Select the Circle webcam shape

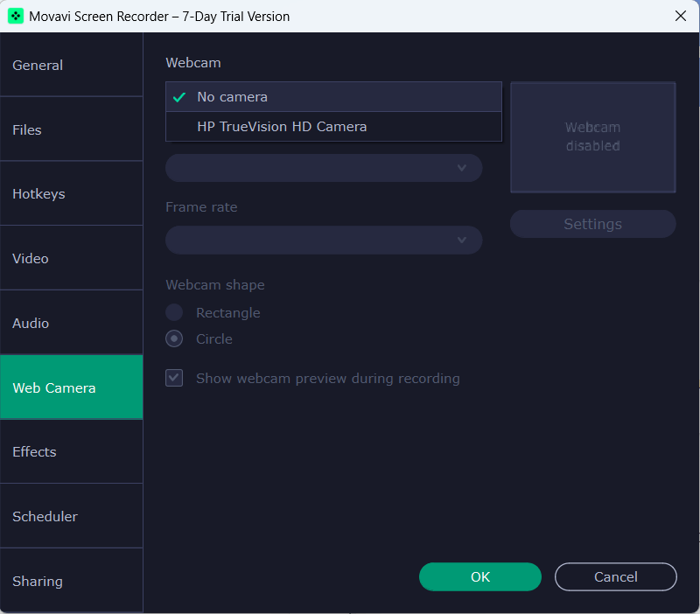[174, 338]
